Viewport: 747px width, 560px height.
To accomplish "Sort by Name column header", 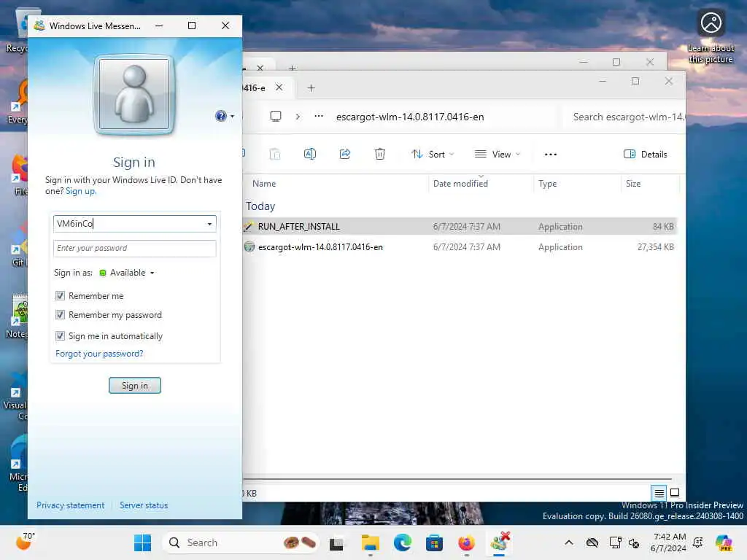I will 264,183.
